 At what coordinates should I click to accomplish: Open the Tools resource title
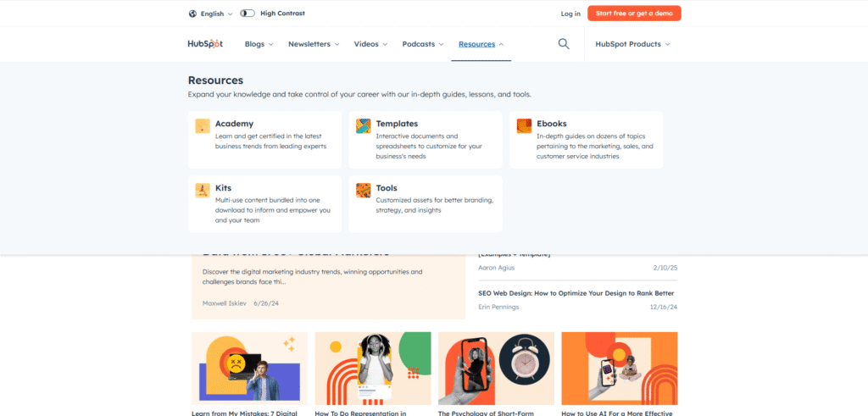coord(387,188)
